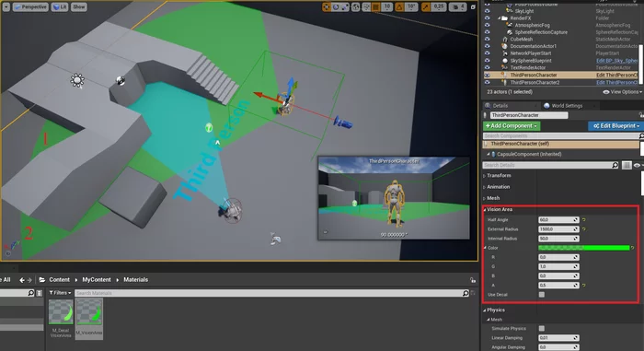This screenshot has width=644, height=351.
Task: Maximize or restore the viewport
Action: click(473, 7)
